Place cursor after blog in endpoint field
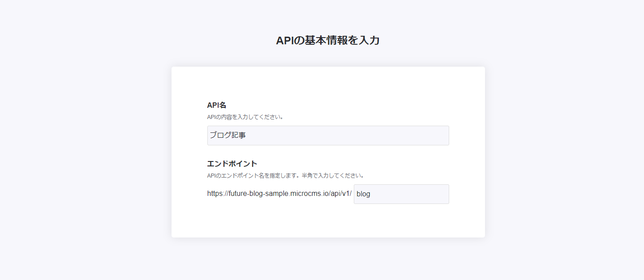The image size is (644, 280). point(371,194)
